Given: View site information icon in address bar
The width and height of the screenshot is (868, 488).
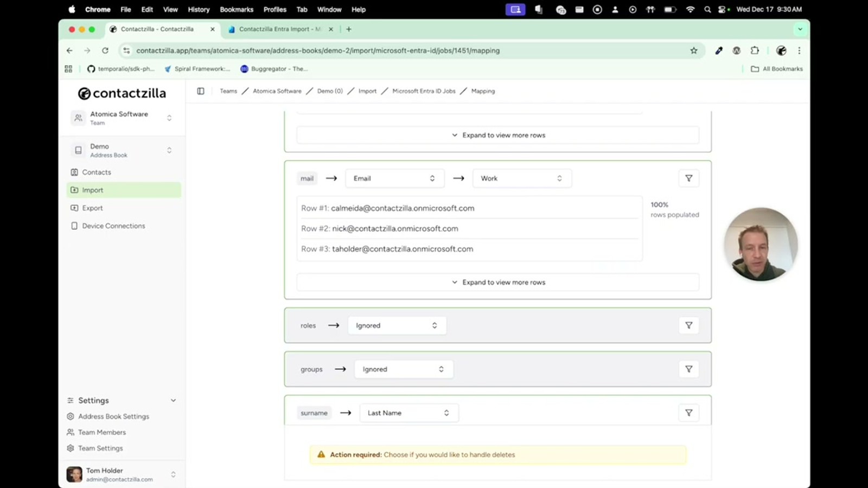Looking at the screenshot, I should tap(126, 50).
